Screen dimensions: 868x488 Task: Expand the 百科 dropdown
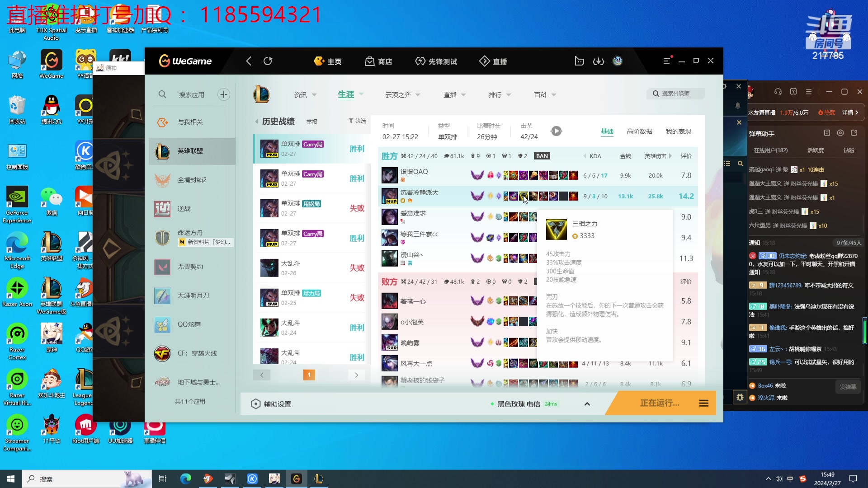point(554,95)
